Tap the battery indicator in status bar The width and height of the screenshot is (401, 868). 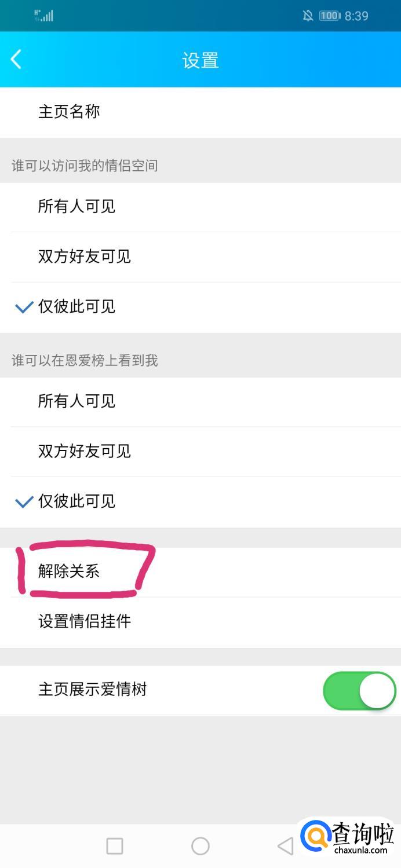click(330, 16)
